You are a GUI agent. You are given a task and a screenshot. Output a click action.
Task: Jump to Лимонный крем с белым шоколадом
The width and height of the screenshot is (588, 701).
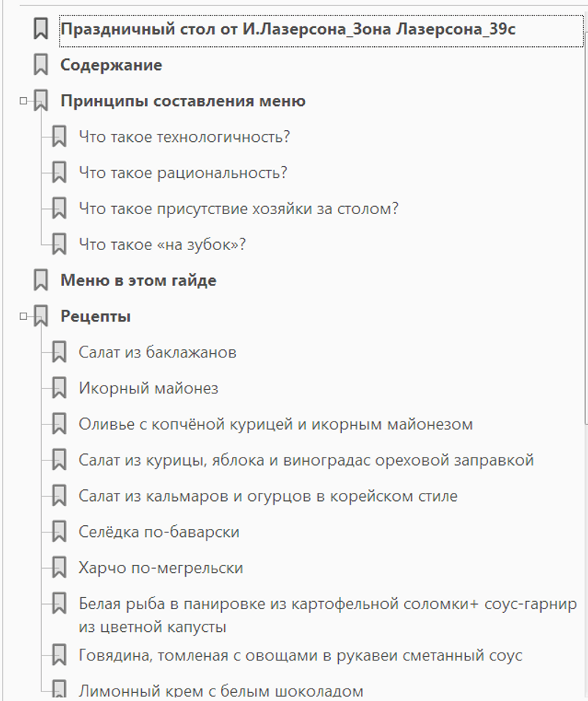coord(220,691)
